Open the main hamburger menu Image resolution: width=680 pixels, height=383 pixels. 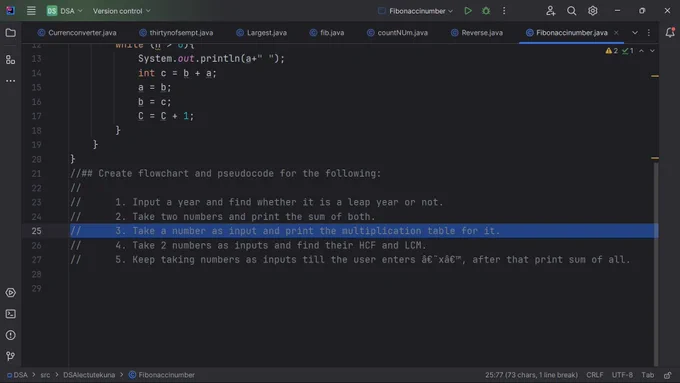[x=31, y=10]
